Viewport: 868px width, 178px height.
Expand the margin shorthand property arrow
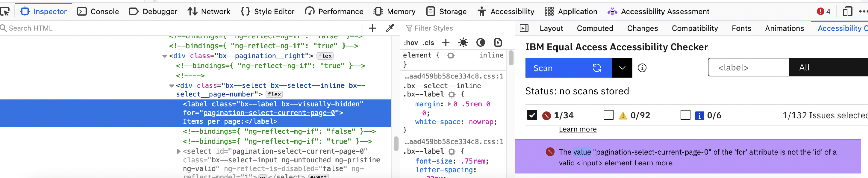pyautogui.click(x=449, y=104)
